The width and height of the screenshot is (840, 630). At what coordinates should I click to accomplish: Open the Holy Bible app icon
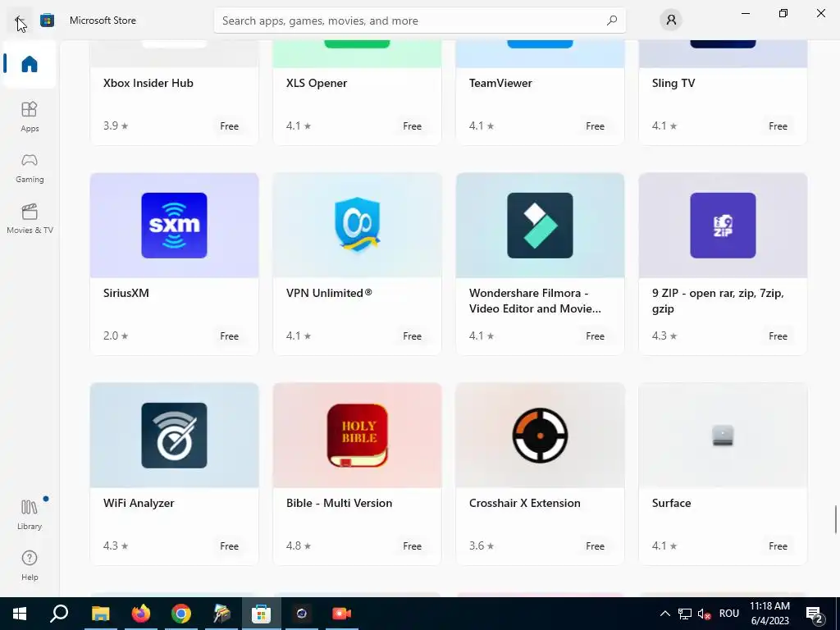[x=358, y=436]
